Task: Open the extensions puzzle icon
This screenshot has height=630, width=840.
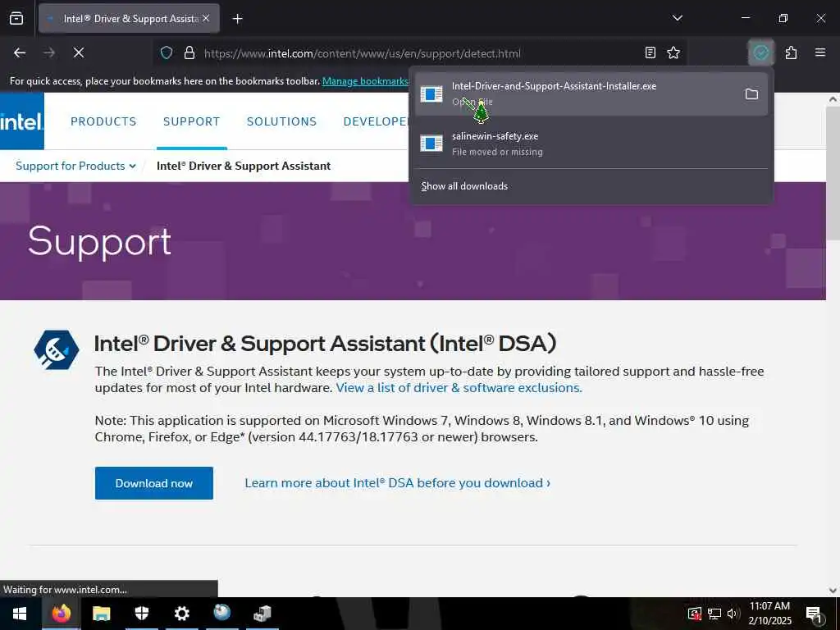Action: click(x=791, y=52)
